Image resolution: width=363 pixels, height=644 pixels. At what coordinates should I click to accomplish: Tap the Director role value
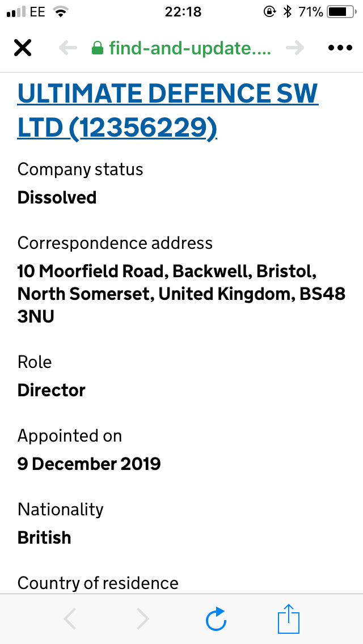pyautogui.click(x=52, y=390)
